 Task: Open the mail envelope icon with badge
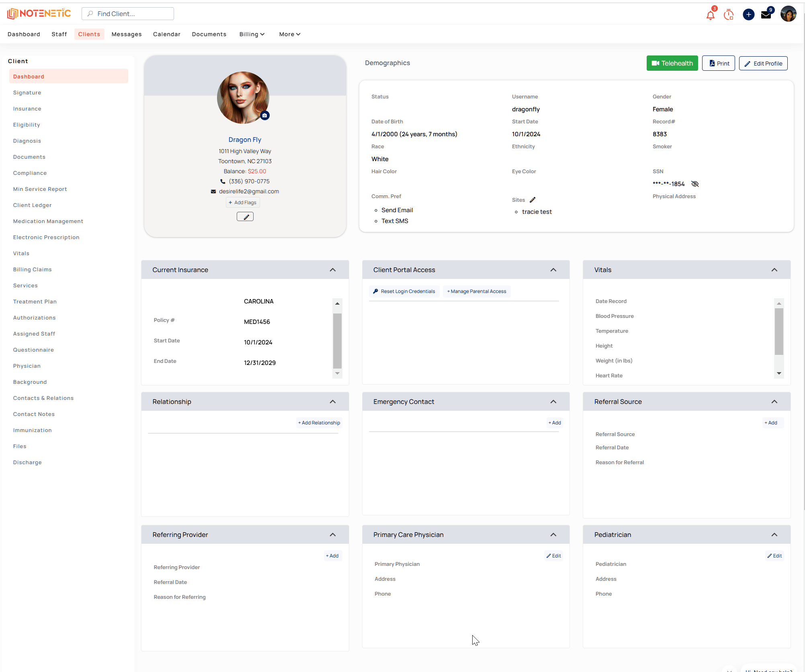point(766,15)
